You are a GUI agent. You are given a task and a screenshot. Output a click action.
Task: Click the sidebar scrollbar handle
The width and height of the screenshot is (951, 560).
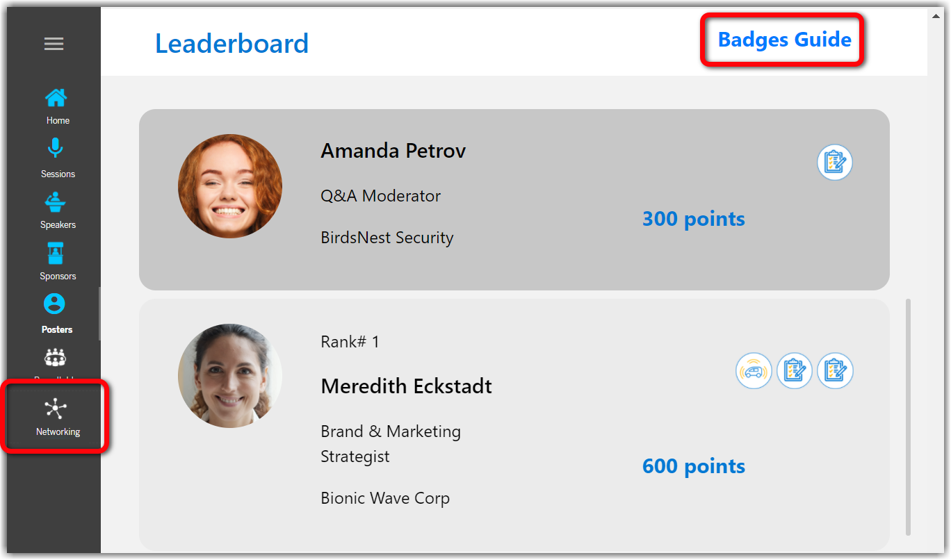(x=99, y=314)
